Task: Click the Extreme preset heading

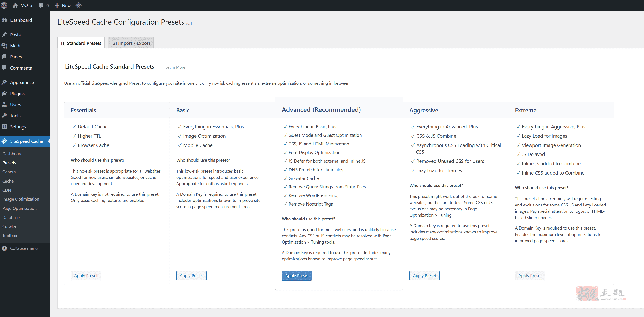Action: [526, 110]
